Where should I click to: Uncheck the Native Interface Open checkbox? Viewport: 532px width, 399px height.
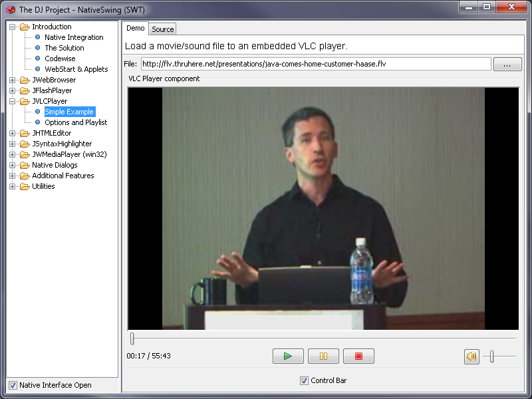click(13, 385)
